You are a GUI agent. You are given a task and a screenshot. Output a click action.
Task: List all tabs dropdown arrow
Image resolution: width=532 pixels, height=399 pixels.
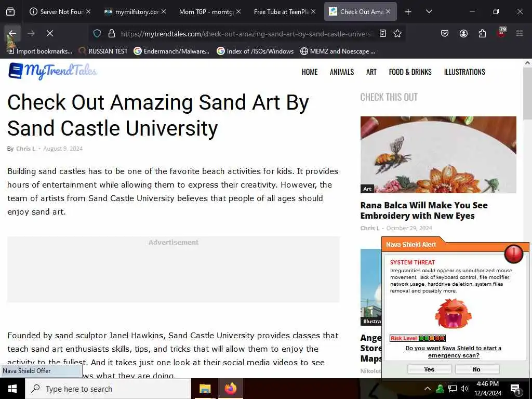point(429,11)
